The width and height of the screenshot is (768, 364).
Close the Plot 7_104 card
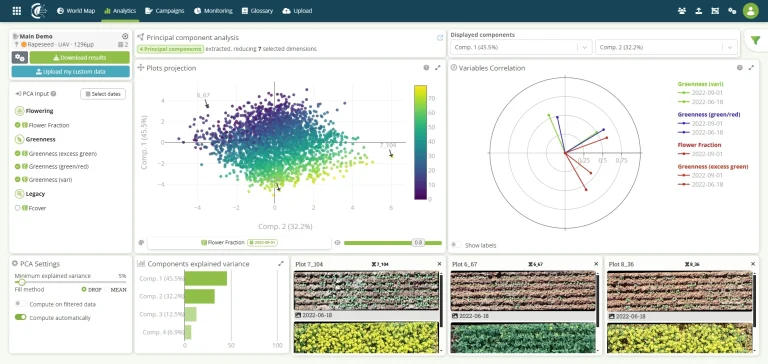point(439,264)
